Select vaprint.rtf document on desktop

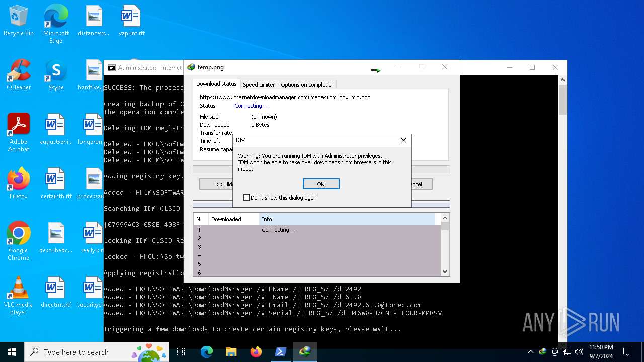(x=131, y=22)
